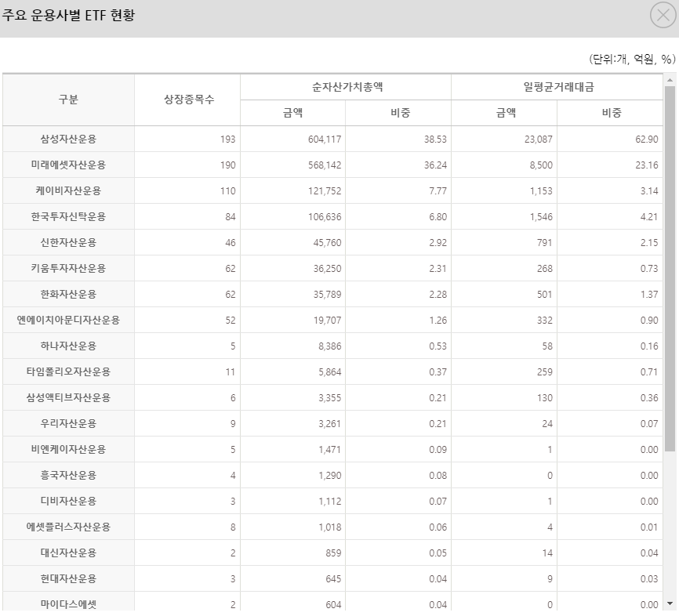Click the 193 listed count cell

[x=228, y=140]
